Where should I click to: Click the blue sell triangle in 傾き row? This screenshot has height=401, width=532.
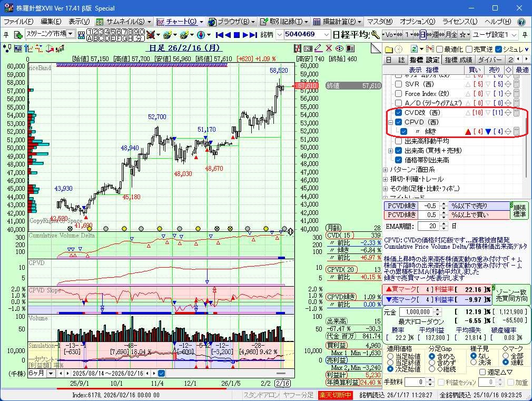488,132
